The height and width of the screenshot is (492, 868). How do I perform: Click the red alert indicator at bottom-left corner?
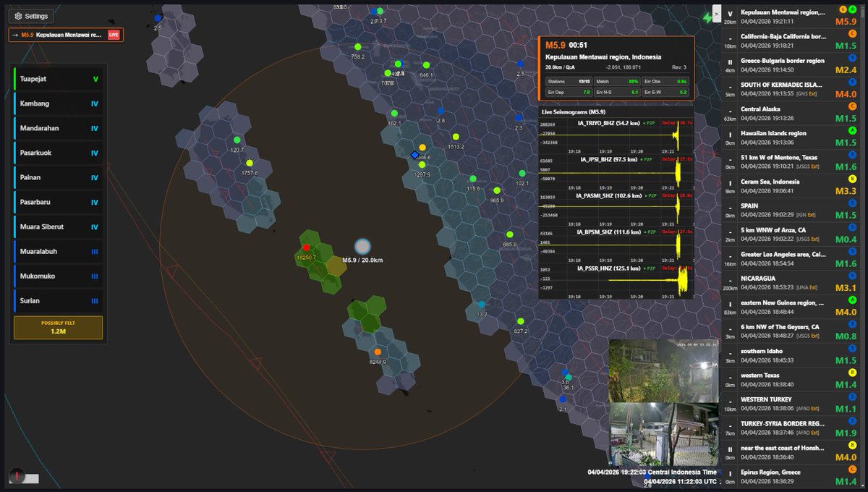pos(18,476)
